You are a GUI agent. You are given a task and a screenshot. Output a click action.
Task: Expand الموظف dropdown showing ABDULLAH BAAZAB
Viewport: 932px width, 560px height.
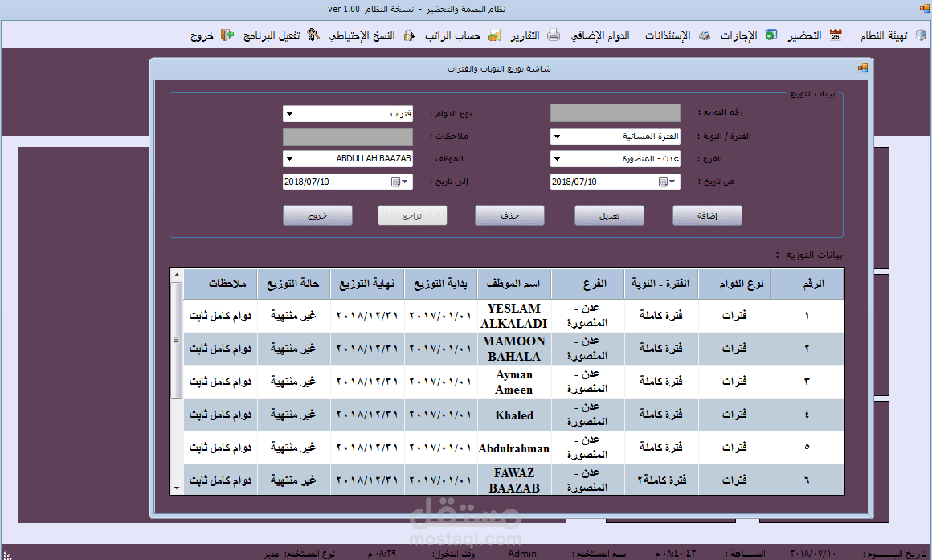coord(289,159)
